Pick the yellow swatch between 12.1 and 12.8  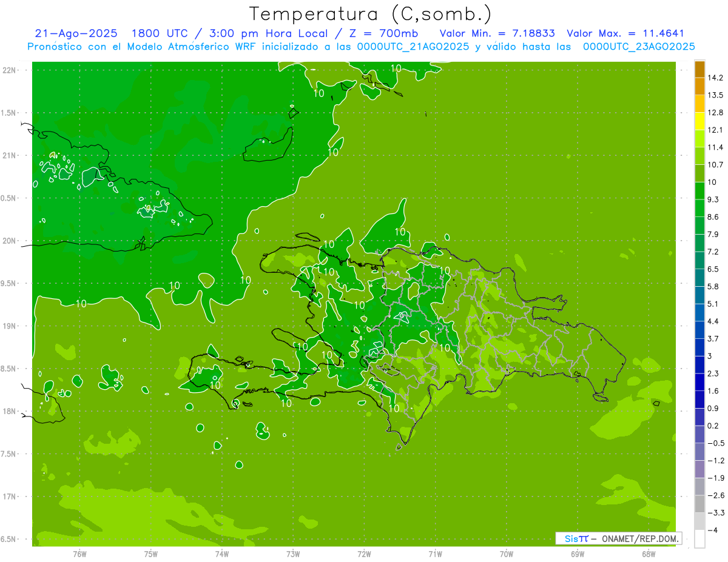(x=699, y=121)
